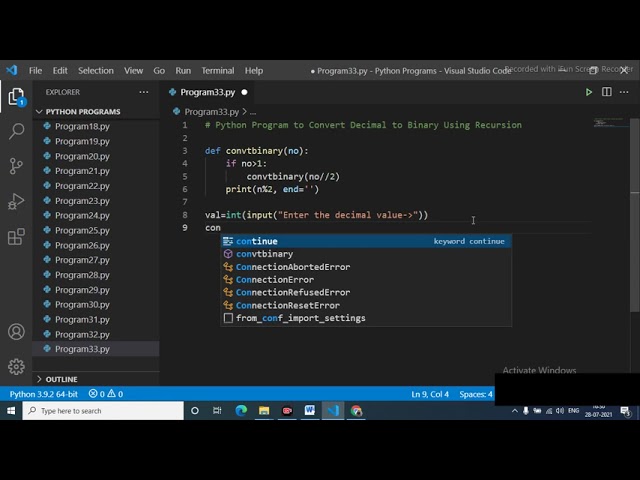
Task: Open volume control in system tray
Action: (560, 411)
